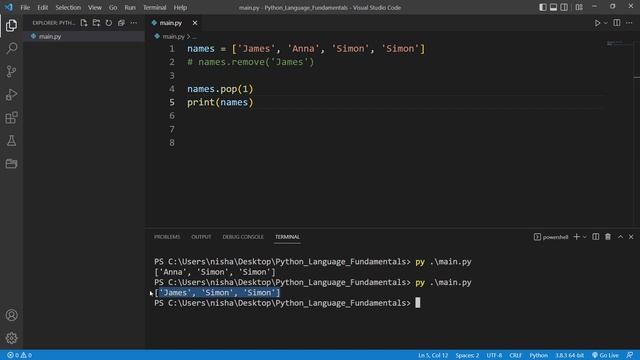The image size is (640, 360).
Task: Click the Ln 5, Col 12 status item
Action: click(x=433, y=355)
